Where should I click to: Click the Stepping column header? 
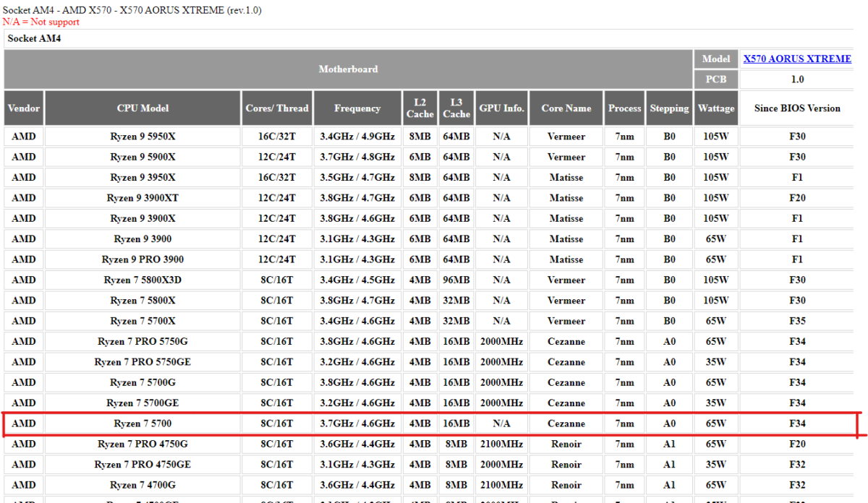tap(669, 108)
